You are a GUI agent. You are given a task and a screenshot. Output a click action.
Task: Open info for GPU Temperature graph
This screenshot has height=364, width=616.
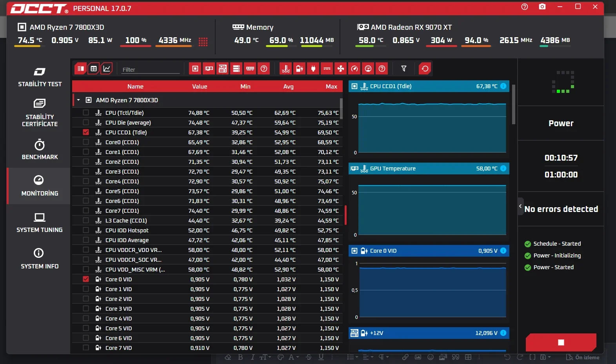(503, 168)
